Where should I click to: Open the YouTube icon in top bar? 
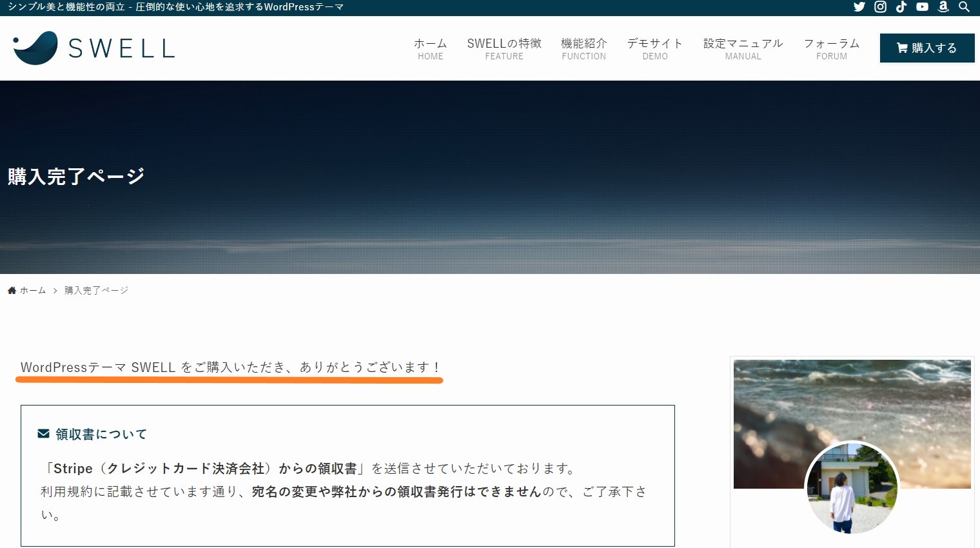pos(922,7)
